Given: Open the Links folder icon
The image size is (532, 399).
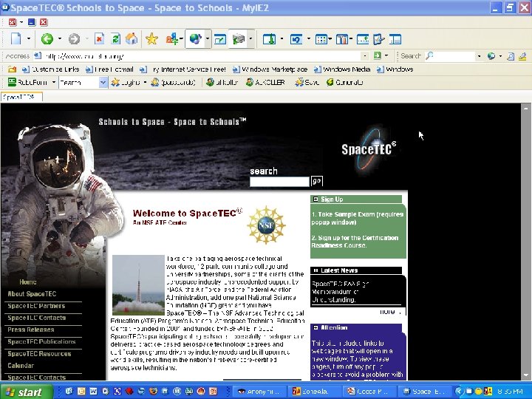Looking at the screenshot, I should coord(13,69).
